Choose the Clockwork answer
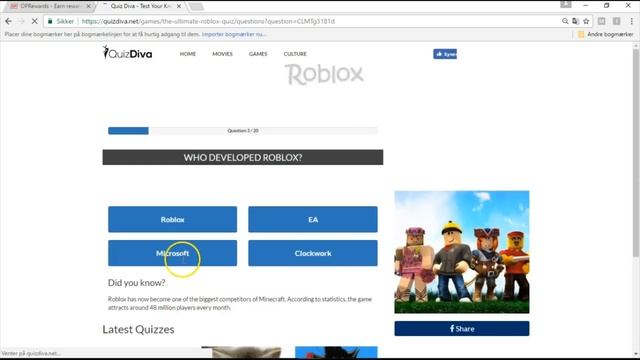The height and width of the screenshot is (360, 640). tap(313, 253)
